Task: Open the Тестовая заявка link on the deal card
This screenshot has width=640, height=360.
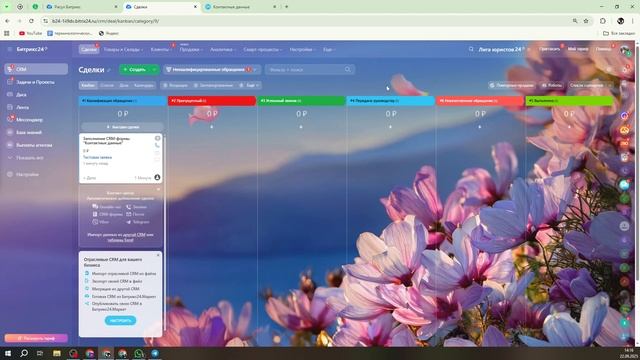Action: click(x=98, y=157)
